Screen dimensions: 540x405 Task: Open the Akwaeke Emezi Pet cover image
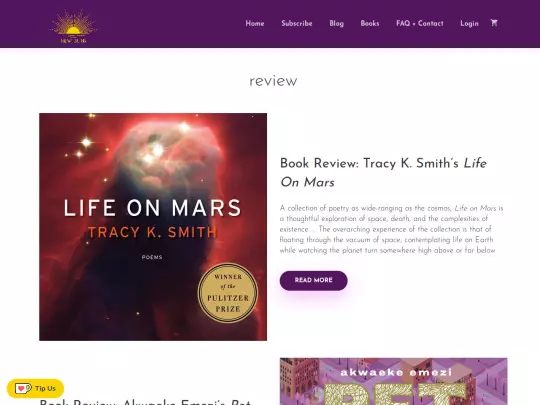[x=393, y=381]
